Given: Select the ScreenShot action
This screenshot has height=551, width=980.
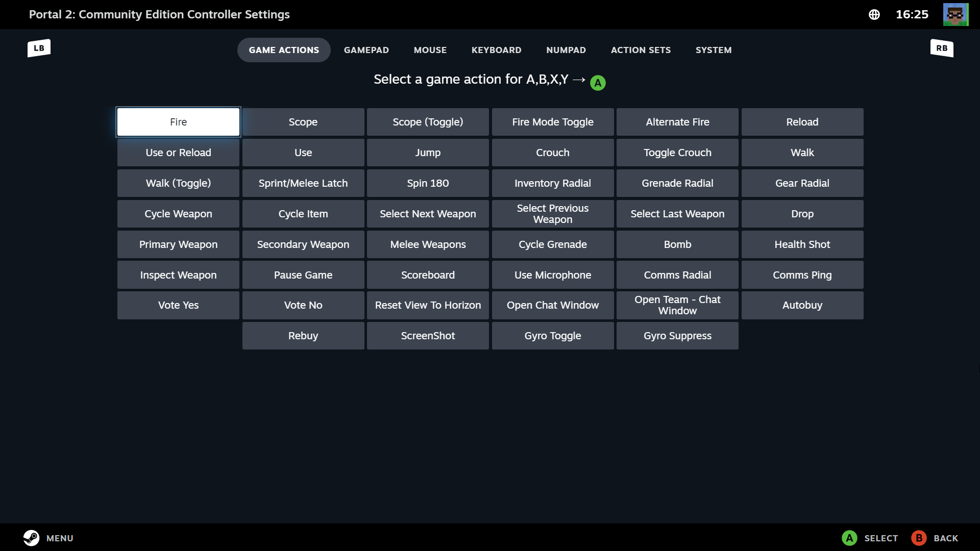Looking at the screenshot, I should 428,336.
